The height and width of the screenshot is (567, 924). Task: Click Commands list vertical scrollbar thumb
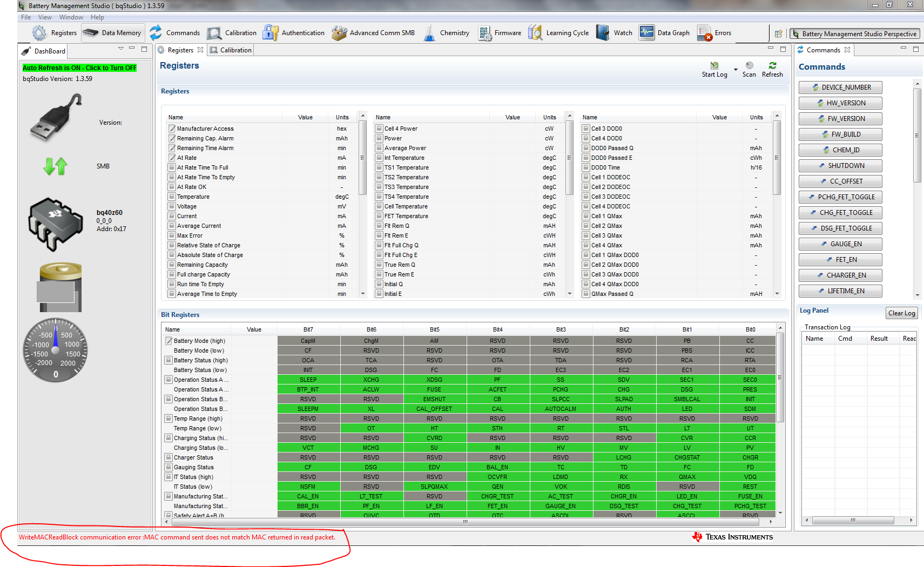917,135
